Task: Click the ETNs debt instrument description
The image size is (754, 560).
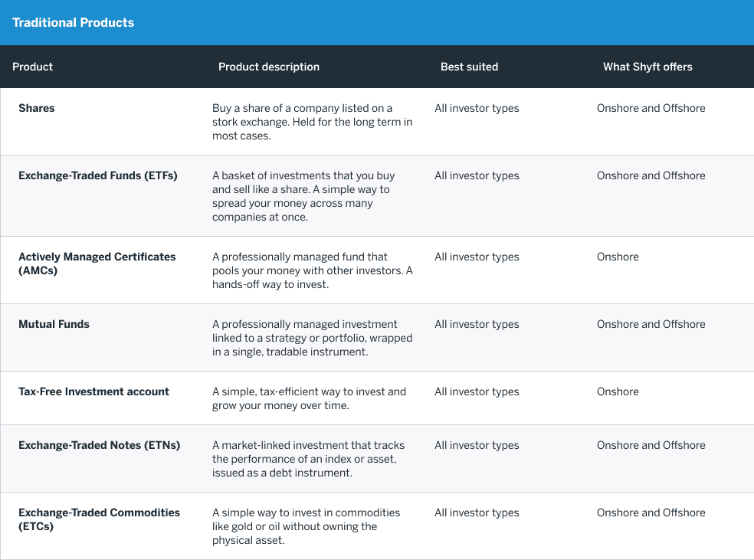Action: tap(308, 459)
